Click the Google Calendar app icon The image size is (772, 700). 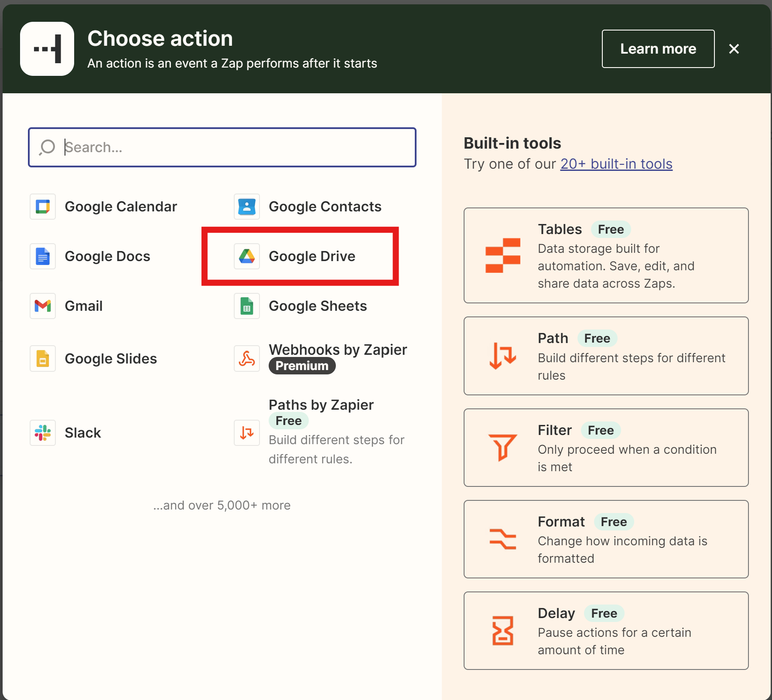(43, 207)
